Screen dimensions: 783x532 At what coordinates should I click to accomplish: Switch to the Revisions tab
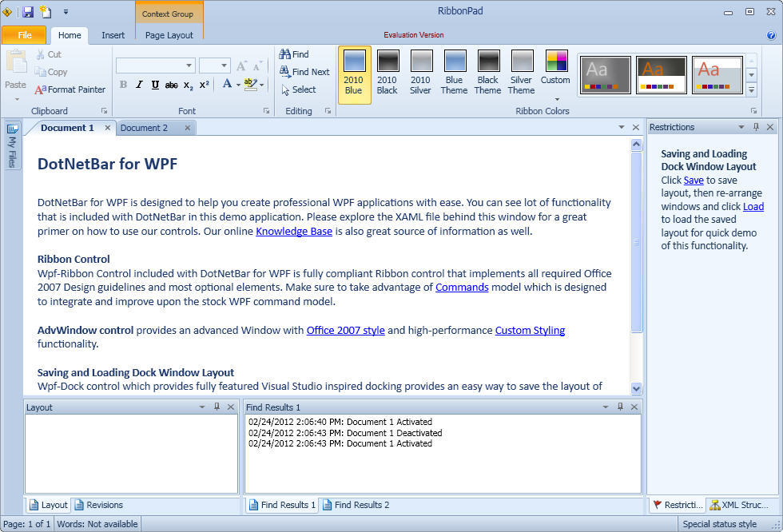point(99,505)
